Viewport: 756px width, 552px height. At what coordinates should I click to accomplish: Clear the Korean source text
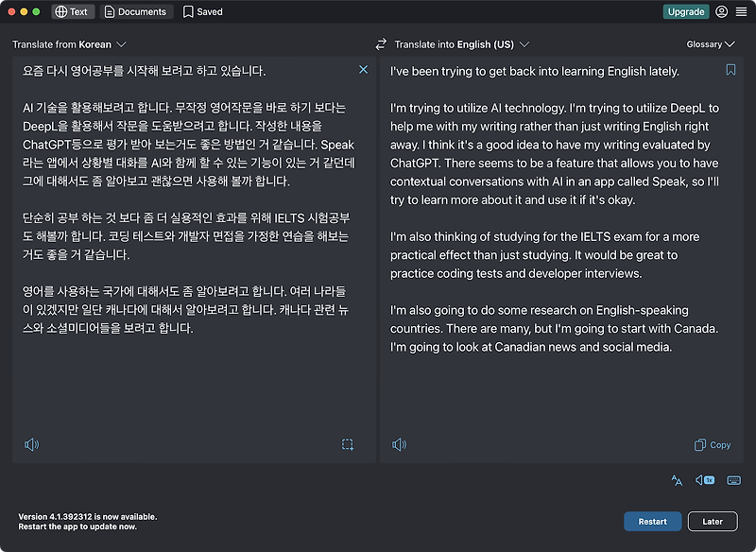(x=364, y=70)
